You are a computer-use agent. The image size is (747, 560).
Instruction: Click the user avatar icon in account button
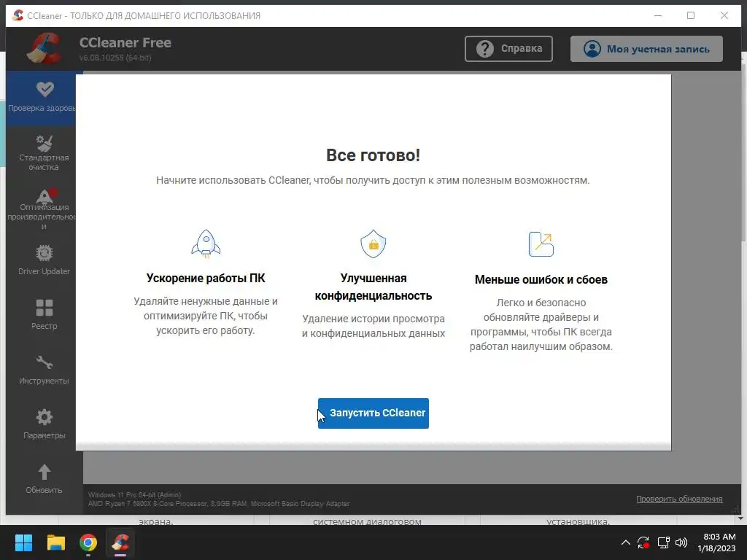point(592,49)
